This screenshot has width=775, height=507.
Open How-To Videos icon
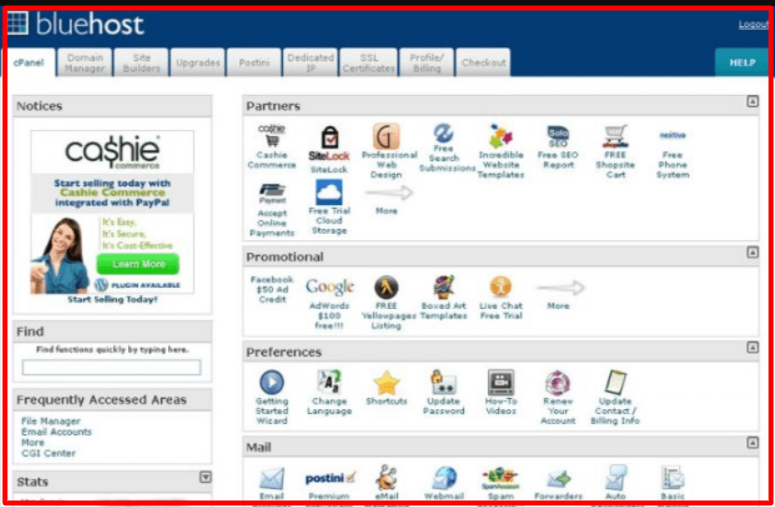[500, 382]
